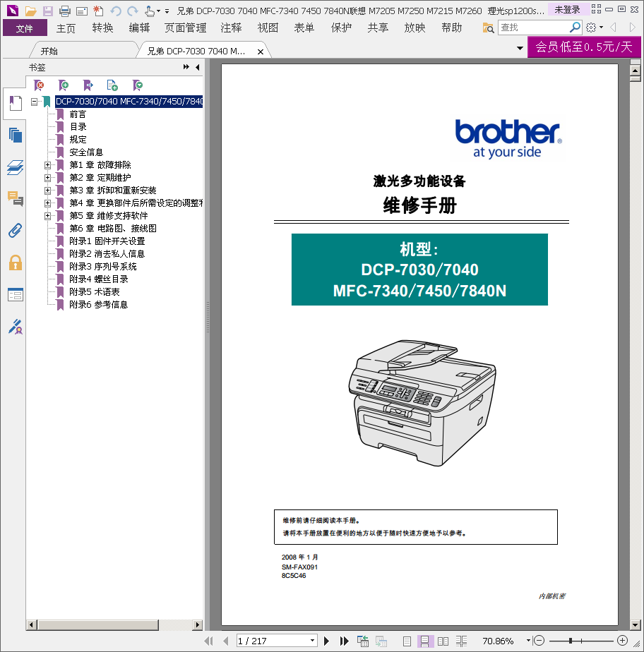Switch to continuous facing view
The height and width of the screenshot is (652, 644).
pos(461,641)
